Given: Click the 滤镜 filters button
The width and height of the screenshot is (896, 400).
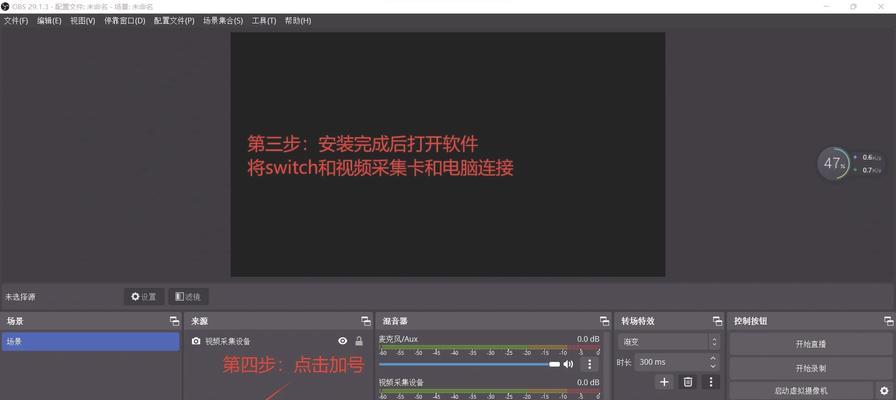Looking at the screenshot, I should pyautogui.click(x=188, y=297).
